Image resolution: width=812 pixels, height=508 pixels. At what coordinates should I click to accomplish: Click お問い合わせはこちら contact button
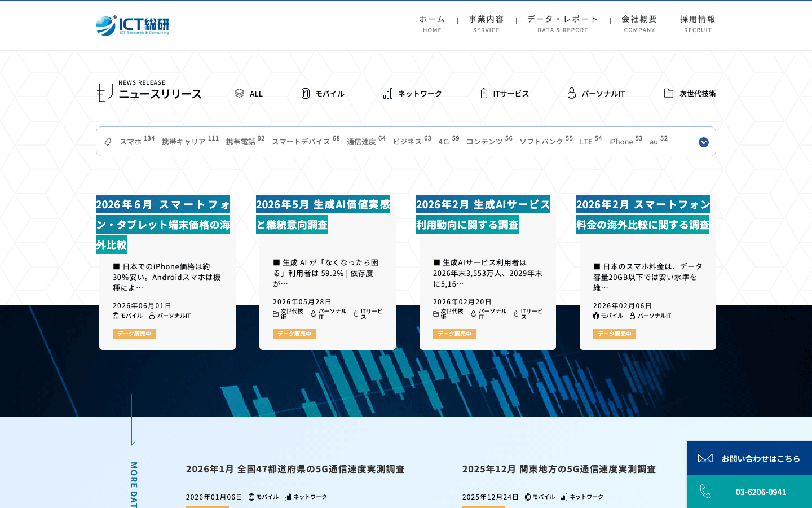[x=749, y=458]
